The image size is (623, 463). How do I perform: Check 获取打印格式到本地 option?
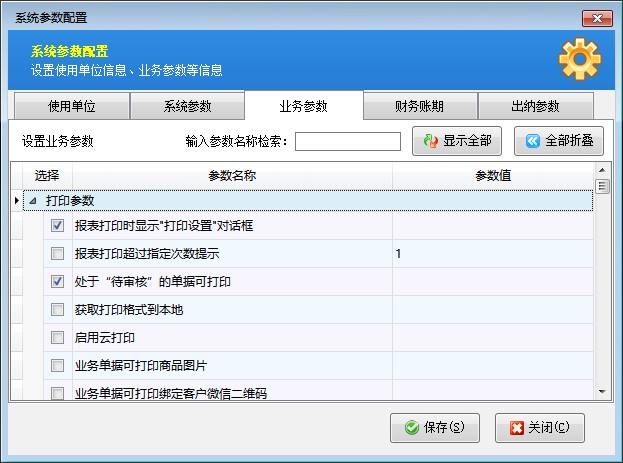click(x=57, y=310)
